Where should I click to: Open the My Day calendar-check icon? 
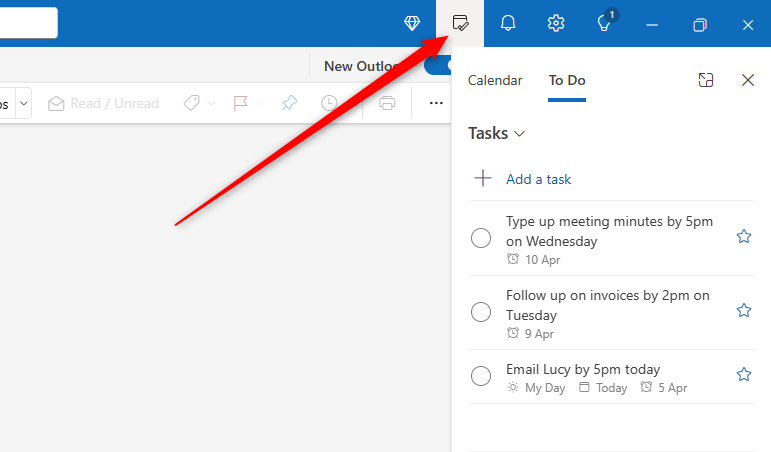click(x=460, y=23)
